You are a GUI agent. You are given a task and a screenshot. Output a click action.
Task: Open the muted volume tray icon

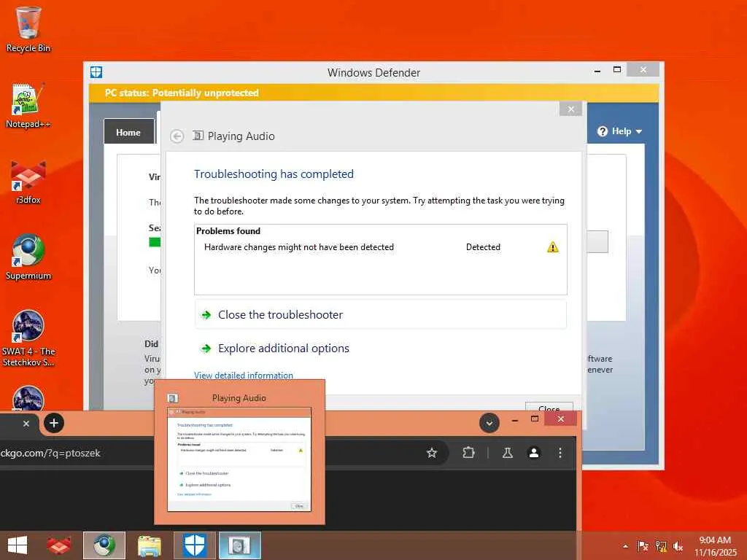[x=678, y=546]
